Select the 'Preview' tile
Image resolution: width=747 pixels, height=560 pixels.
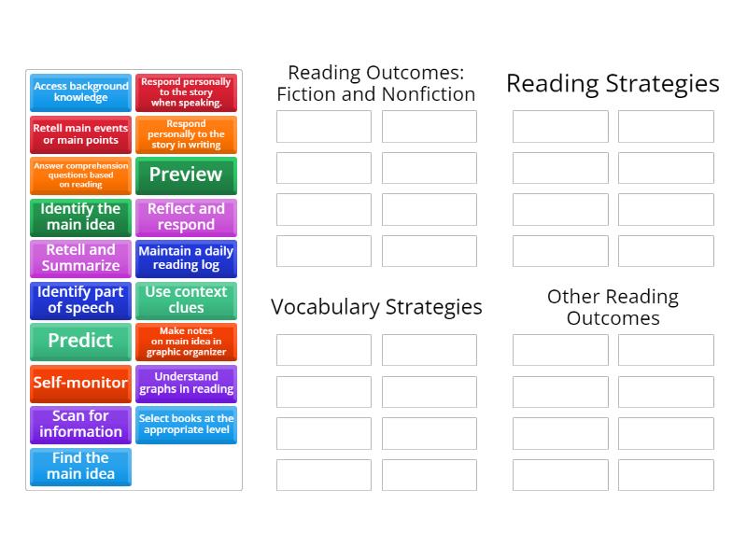pyautogui.click(x=186, y=175)
